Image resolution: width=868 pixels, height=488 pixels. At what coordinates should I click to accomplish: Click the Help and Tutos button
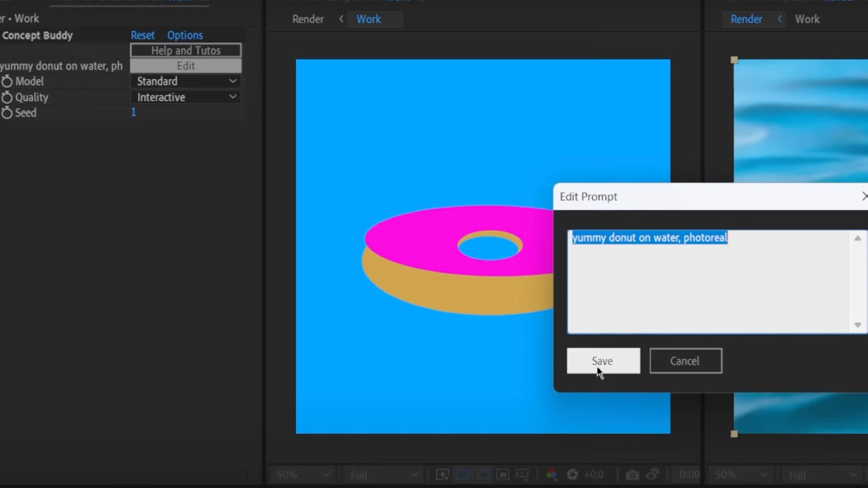186,51
